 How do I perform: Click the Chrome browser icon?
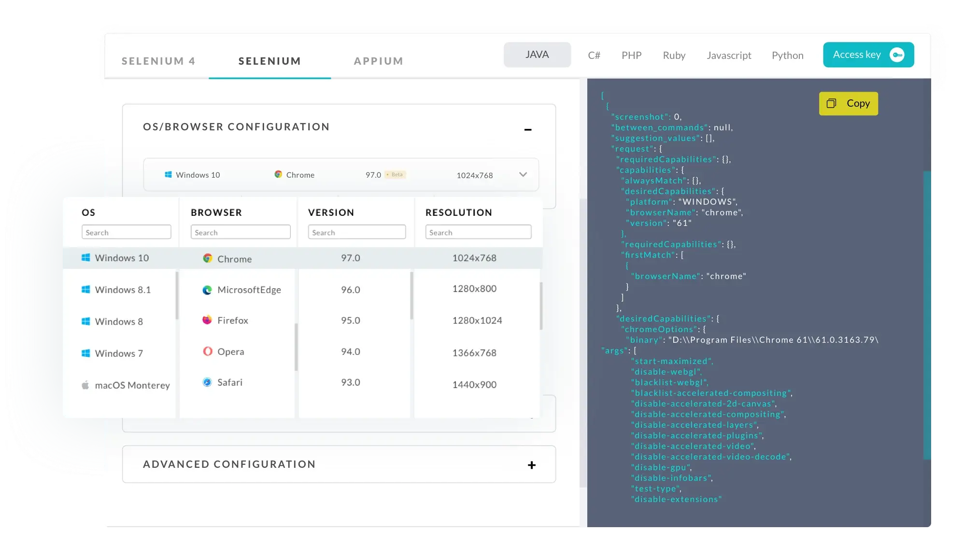[x=207, y=258]
